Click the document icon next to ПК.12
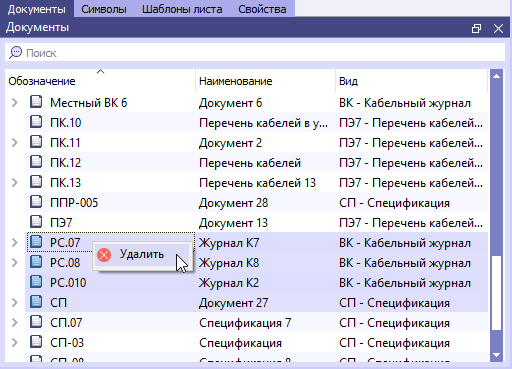Image resolution: width=512 pixels, height=369 pixels. pos(36,162)
